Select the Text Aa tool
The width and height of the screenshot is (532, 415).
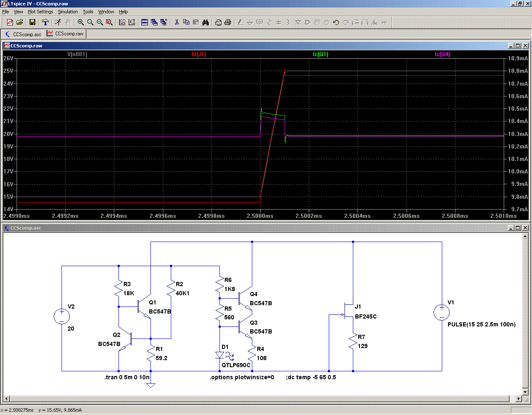pyautogui.click(x=374, y=22)
